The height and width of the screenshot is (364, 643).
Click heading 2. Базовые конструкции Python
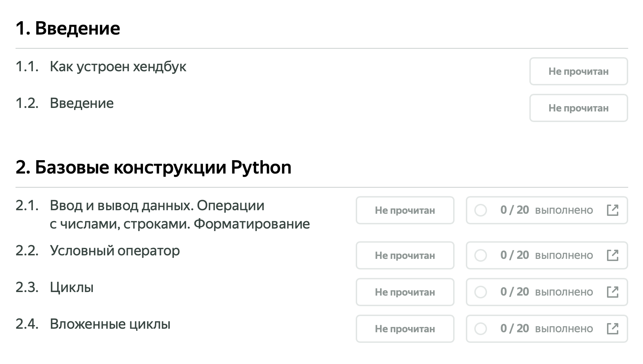[x=154, y=167]
